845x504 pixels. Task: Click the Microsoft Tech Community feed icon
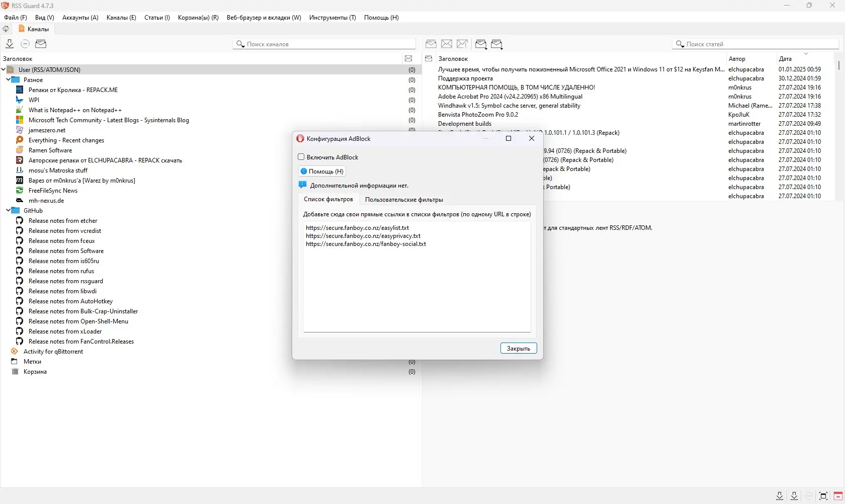click(20, 120)
